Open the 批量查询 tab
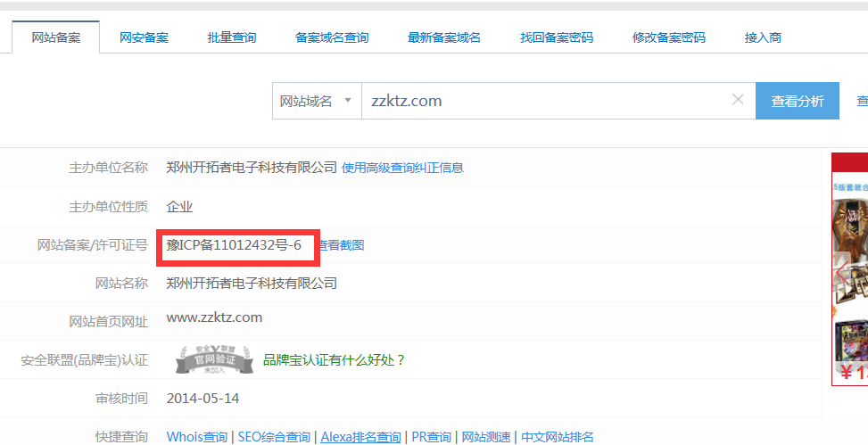Screen dimensions: 868x445 pyautogui.click(x=231, y=37)
